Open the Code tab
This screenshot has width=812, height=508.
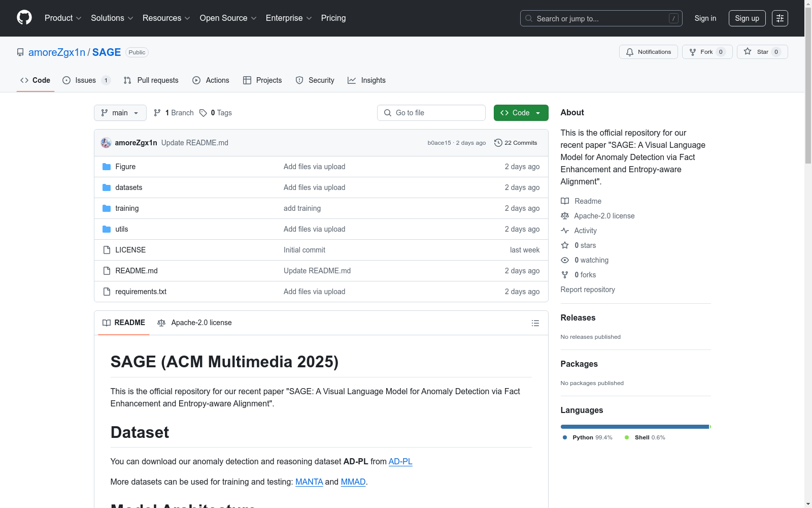point(36,80)
